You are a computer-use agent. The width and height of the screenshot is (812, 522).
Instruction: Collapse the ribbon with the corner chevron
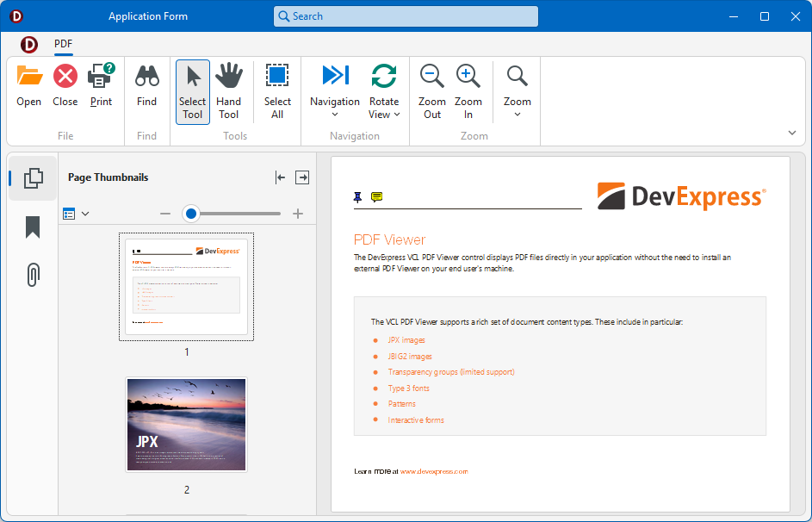click(792, 134)
